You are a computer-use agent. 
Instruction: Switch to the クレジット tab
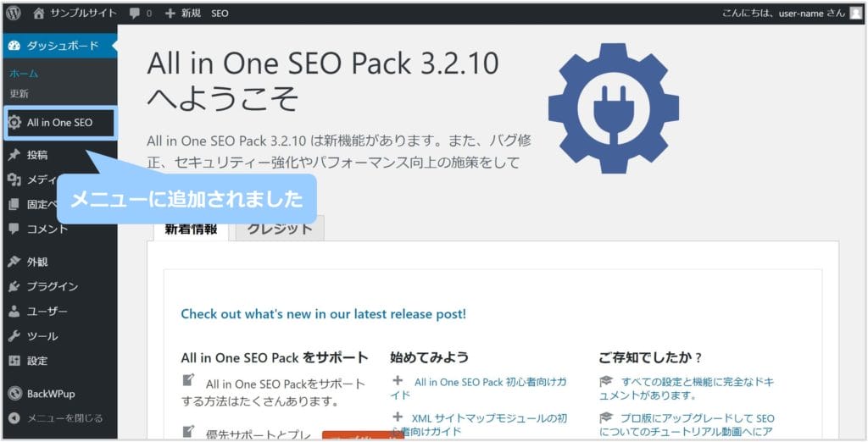tap(280, 229)
